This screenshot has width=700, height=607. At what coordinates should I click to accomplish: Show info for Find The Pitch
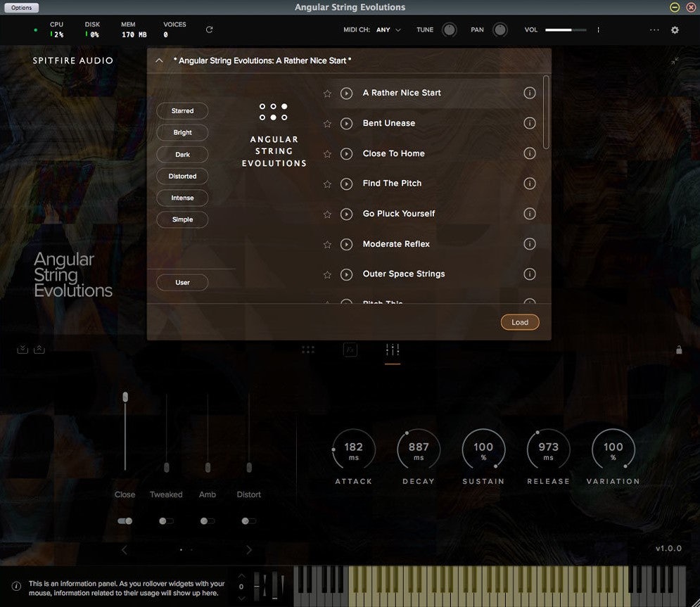(x=530, y=184)
